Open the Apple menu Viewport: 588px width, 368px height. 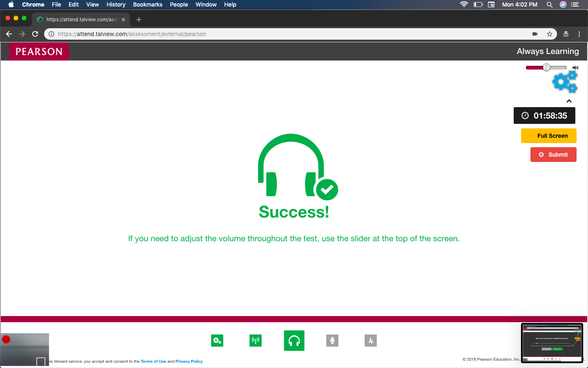[11, 4]
